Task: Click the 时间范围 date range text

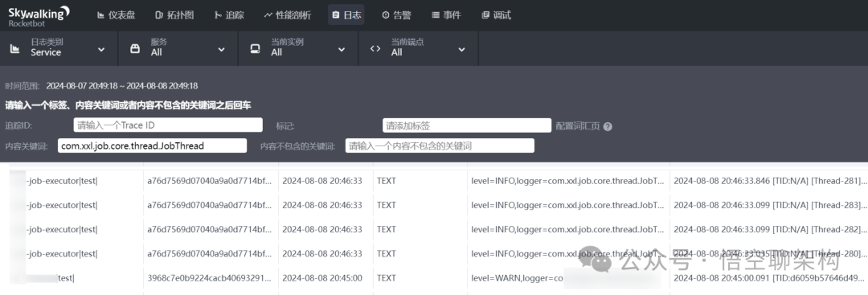Action: coord(122,86)
